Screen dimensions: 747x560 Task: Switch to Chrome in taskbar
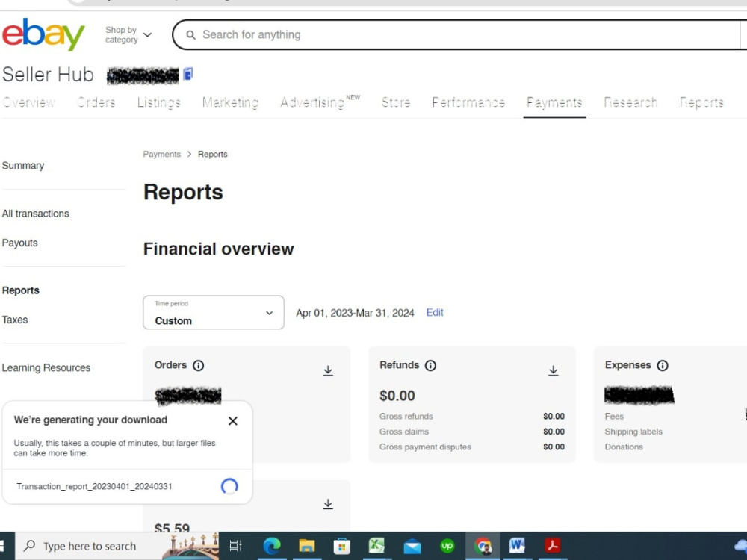tap(483, 546)
